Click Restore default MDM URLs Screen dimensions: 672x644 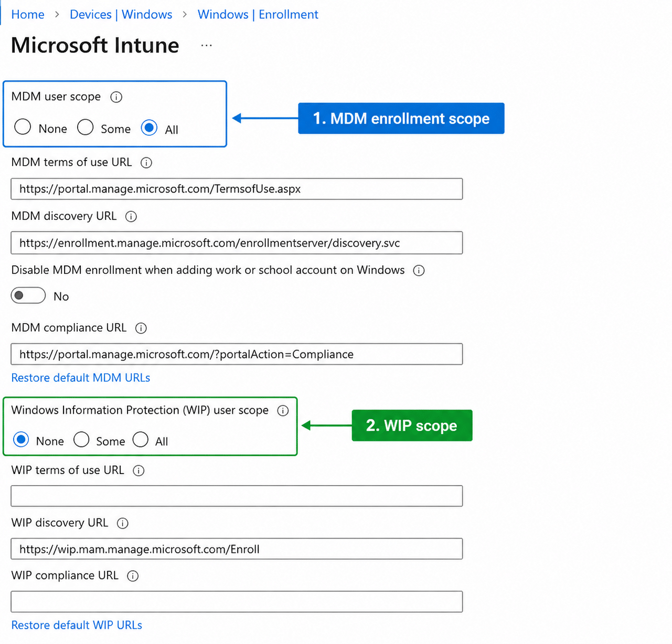[x=81, y=378]
